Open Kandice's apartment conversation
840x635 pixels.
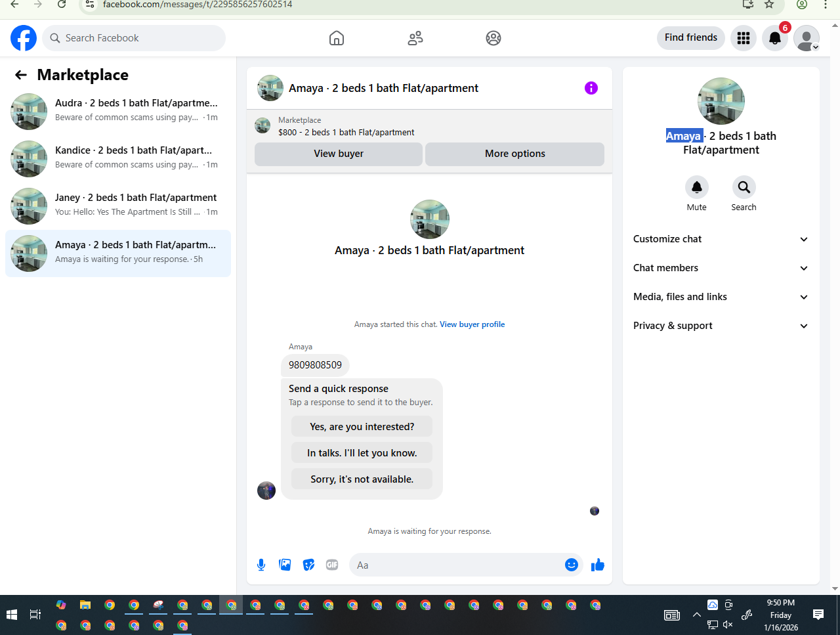118,158
